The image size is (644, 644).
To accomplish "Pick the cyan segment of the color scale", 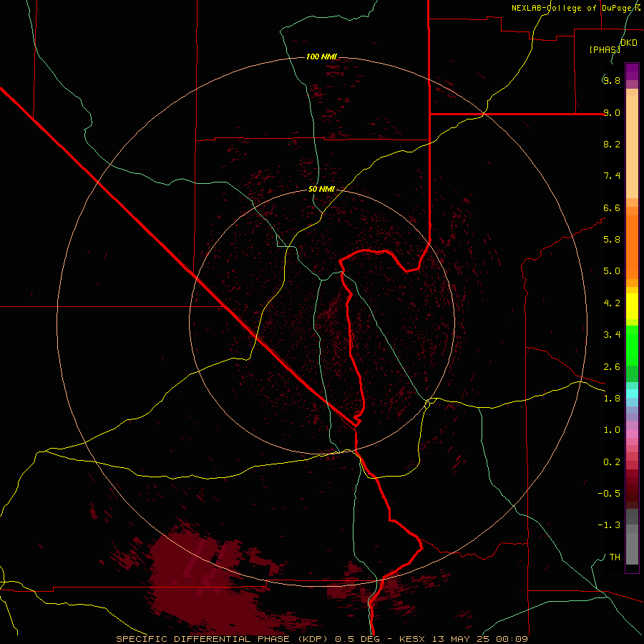I will pos(632,394).
